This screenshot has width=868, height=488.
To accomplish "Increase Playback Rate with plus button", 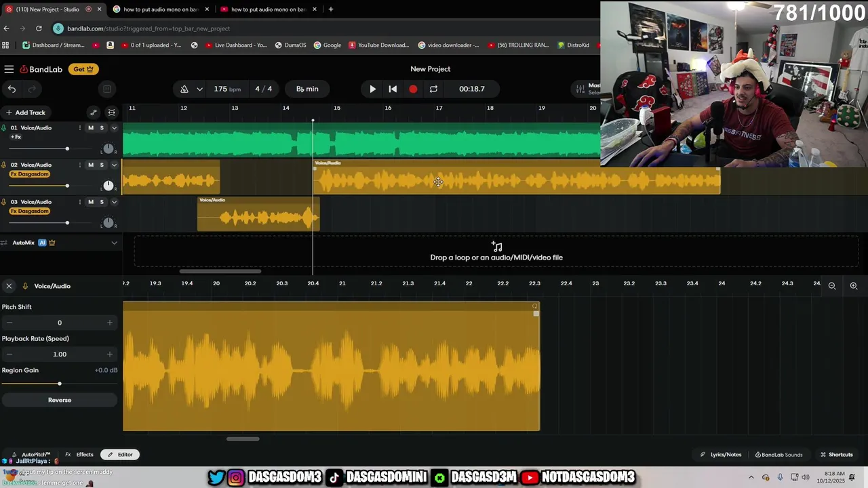I will coord(110,354).
